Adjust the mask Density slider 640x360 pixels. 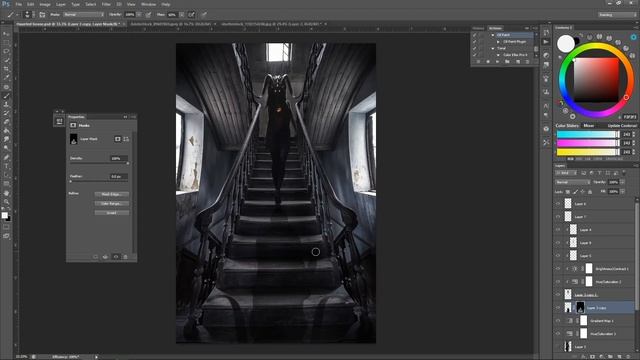click(x=99, y=163)
